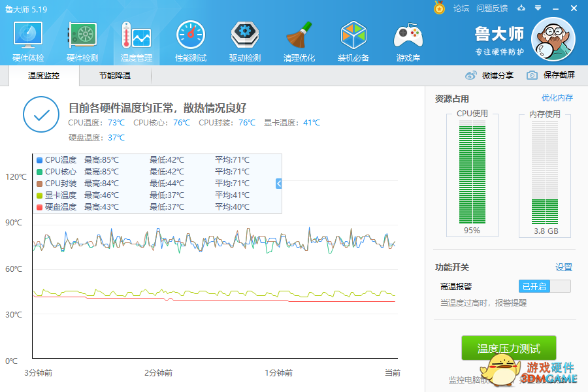Viewport: 588px width, 392px height.
Task: Click the CPU使用 usage bar meter
Action: [472, 173]
